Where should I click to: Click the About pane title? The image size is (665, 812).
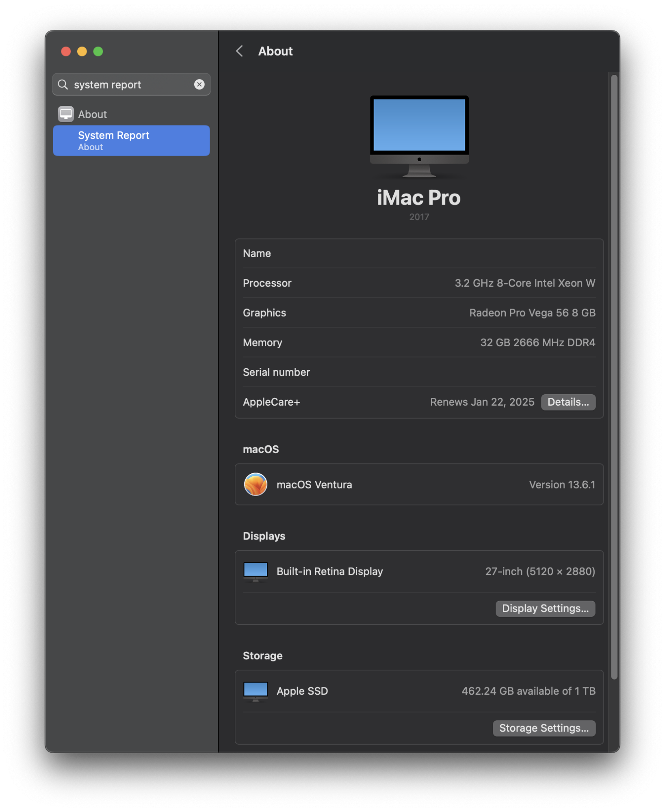[275, 51]
